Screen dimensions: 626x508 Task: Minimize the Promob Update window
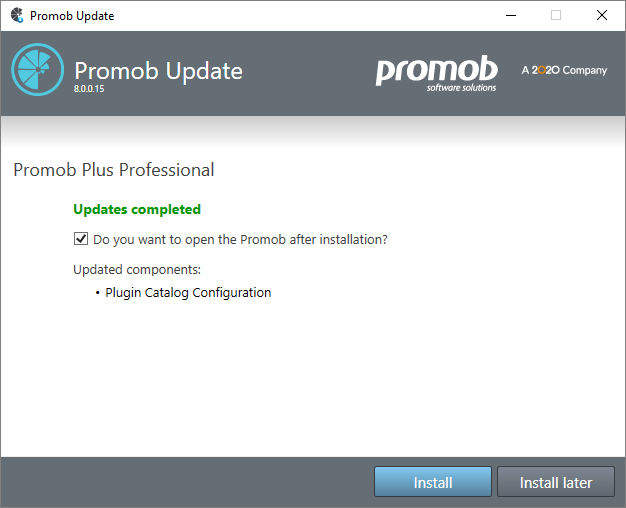pyautogui.click(x=511, y=16)
